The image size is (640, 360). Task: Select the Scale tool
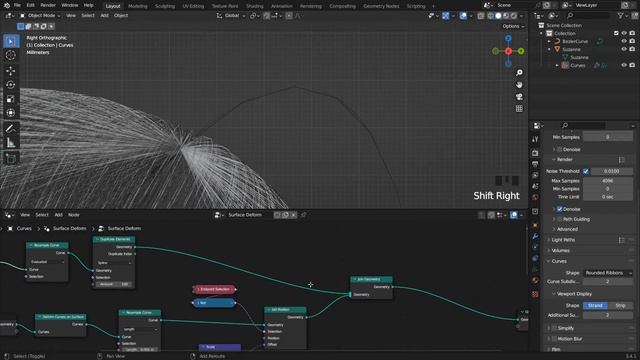pos(11,99)
